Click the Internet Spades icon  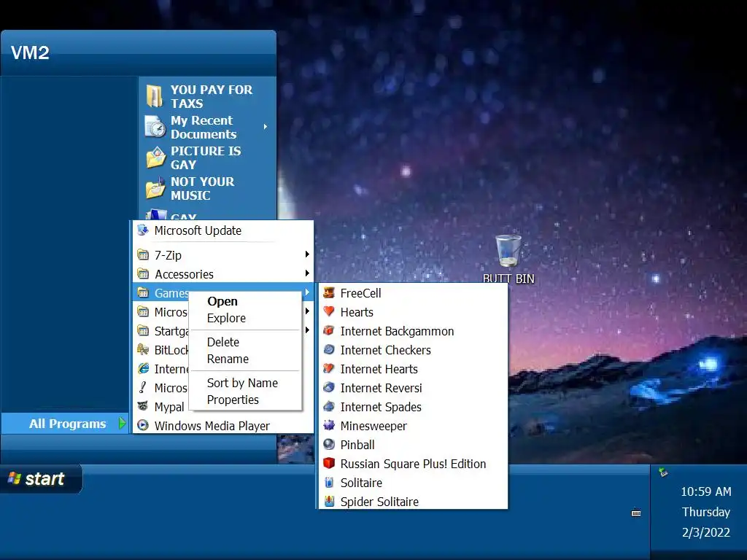[329, 407]
